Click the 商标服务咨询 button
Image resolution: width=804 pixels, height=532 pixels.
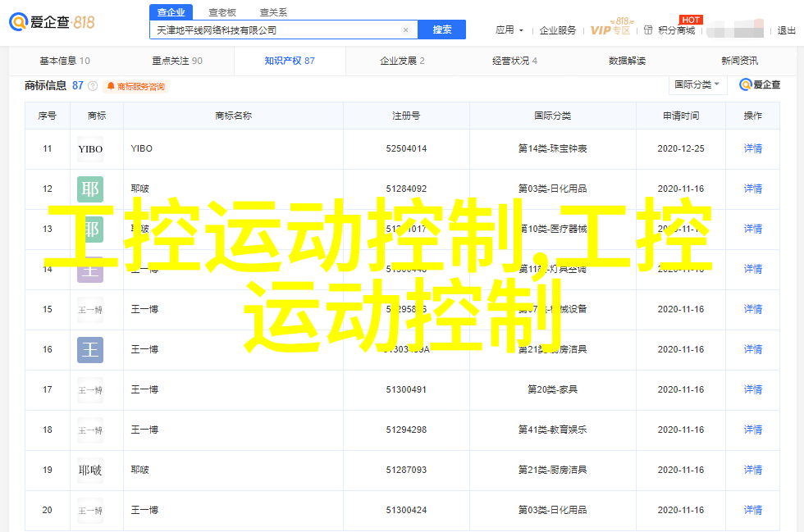pyautogui.click(x=136, y=87)
